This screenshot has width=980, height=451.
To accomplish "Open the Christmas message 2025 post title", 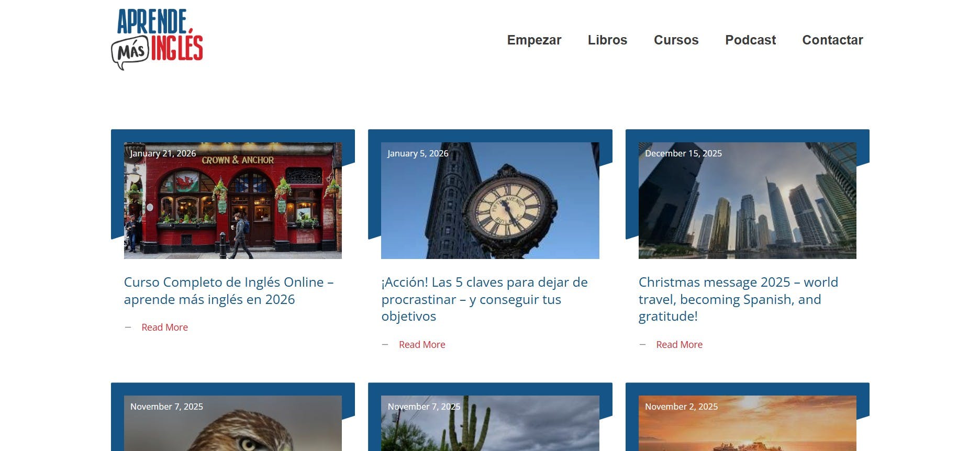I will pos(738,299).
